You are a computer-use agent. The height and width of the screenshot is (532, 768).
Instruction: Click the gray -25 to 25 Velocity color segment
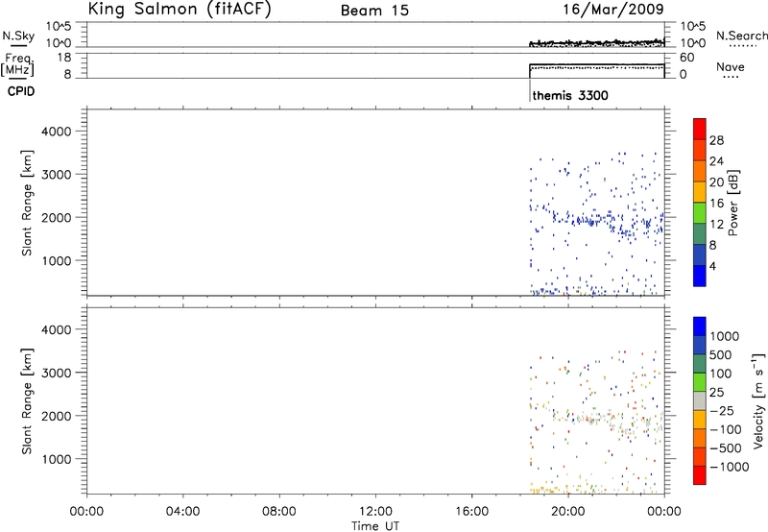pyautogui.click(x=700, y=400)
